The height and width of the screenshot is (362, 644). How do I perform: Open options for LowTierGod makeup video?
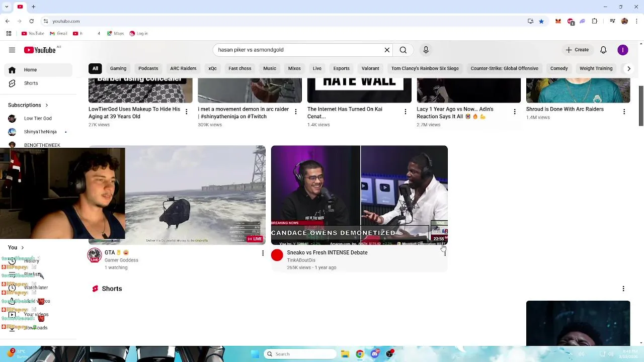187,112
